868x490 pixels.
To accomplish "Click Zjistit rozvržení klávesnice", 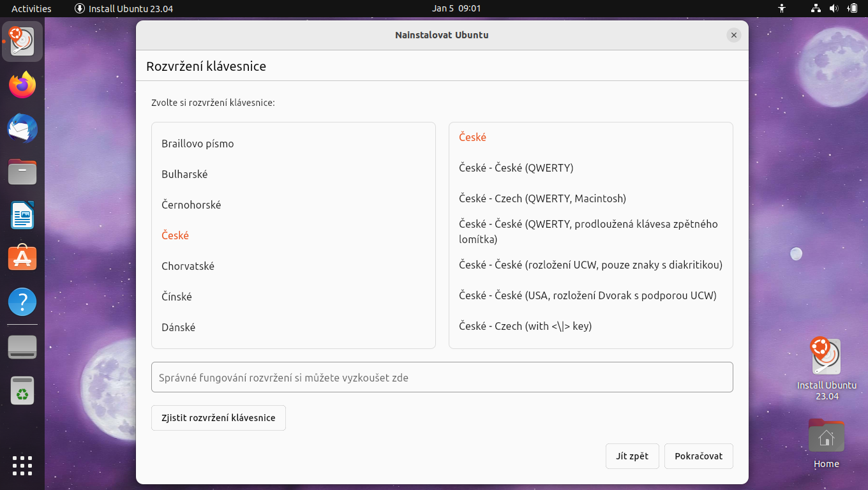I will [218, 417].
